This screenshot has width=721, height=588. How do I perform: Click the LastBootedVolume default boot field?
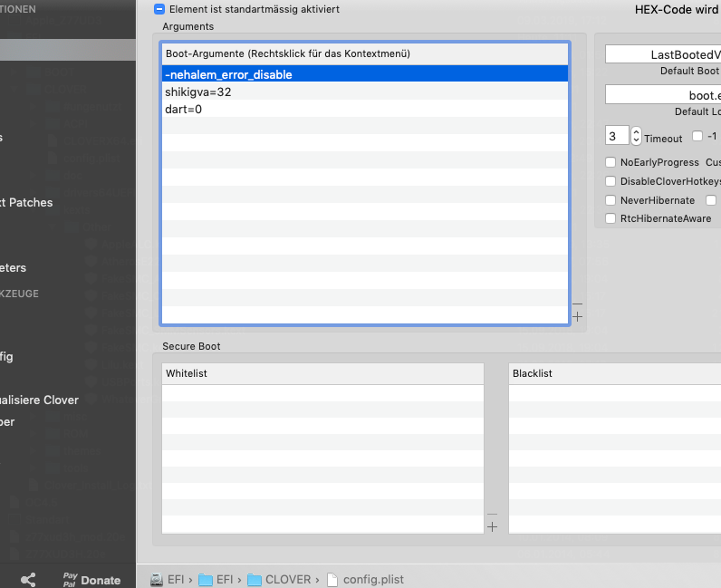663,54
